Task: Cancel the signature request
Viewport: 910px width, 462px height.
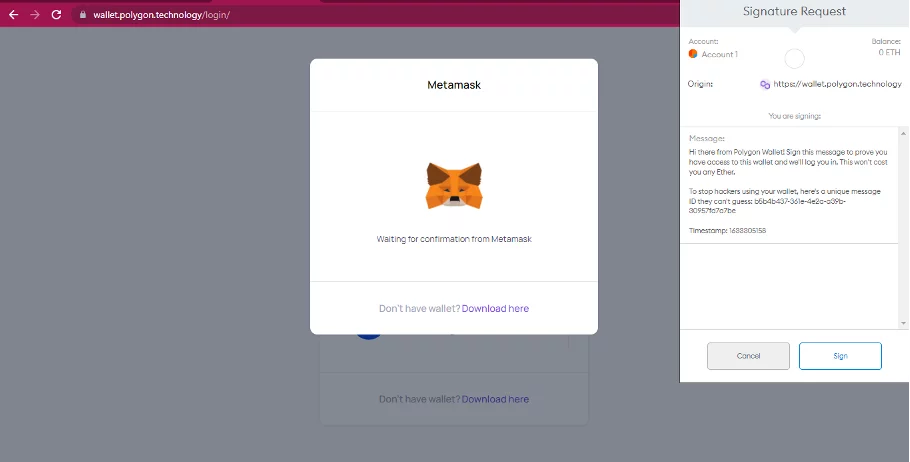Action: point(748,356)
